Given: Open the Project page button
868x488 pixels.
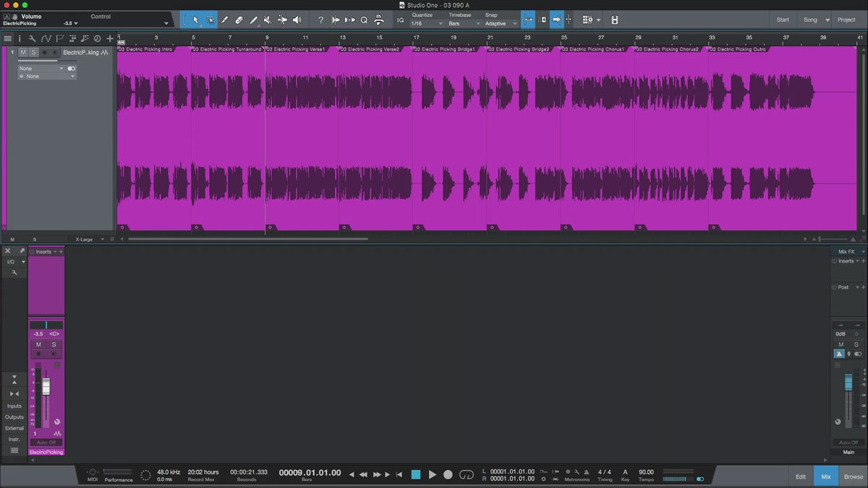Looking at the screenshot, I should [846, 20].
